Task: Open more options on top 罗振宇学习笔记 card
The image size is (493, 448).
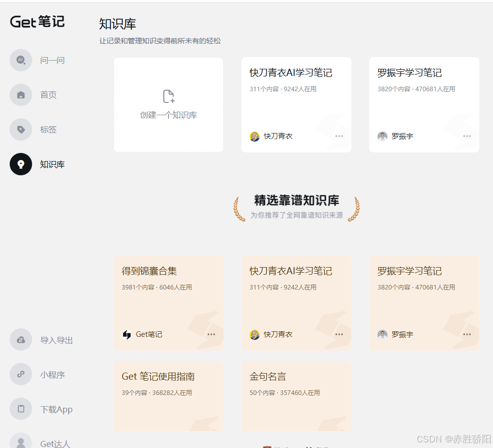Action: (467, 136)
